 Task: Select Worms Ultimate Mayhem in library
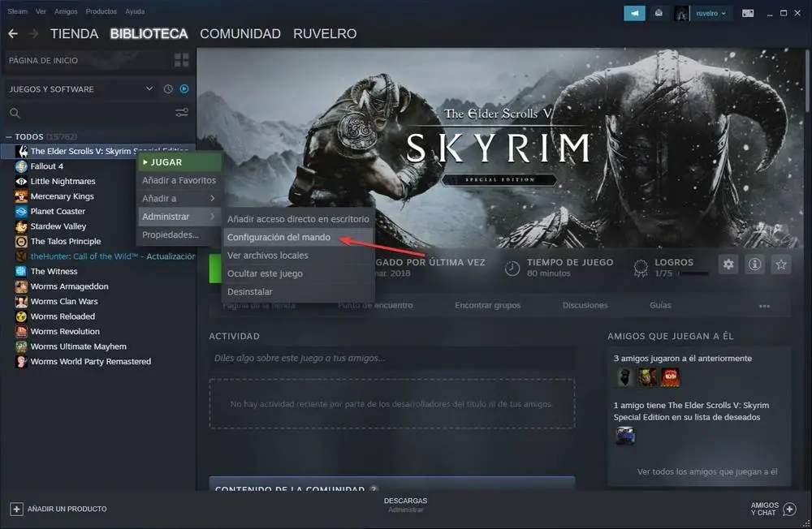coord(78,346)
